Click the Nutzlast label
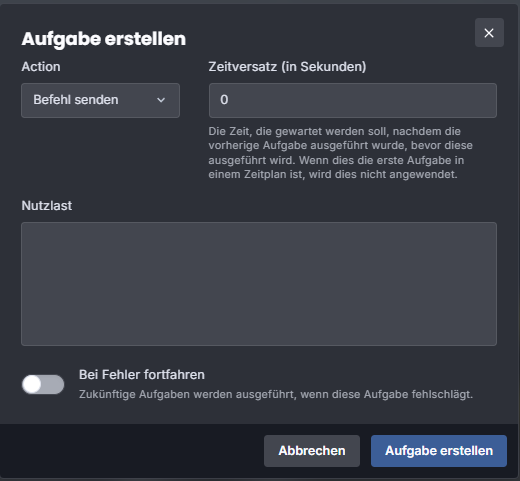The image size is (520, 481). tap(47, 206)
